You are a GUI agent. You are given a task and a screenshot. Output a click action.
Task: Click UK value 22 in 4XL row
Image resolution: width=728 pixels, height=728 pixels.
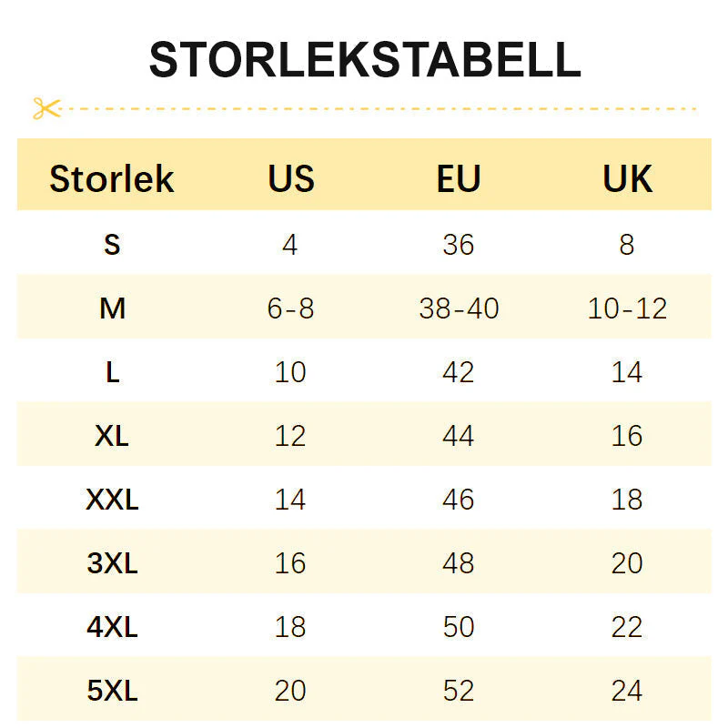coord(627,627)
